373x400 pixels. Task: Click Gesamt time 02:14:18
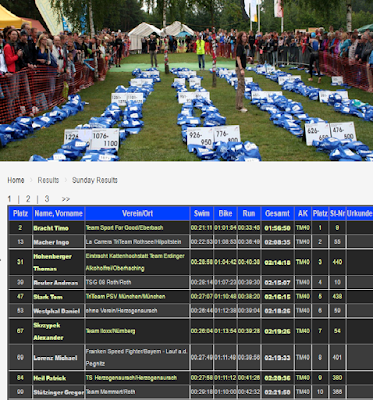coord(277,263)
